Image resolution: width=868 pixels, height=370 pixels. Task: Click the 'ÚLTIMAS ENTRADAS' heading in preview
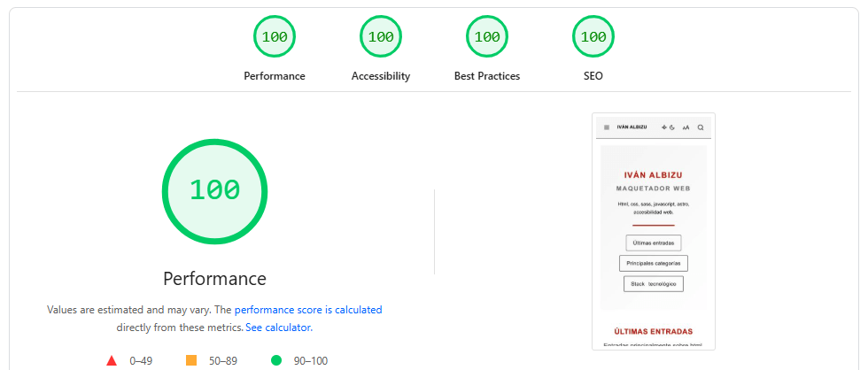[x=654, y=331]
